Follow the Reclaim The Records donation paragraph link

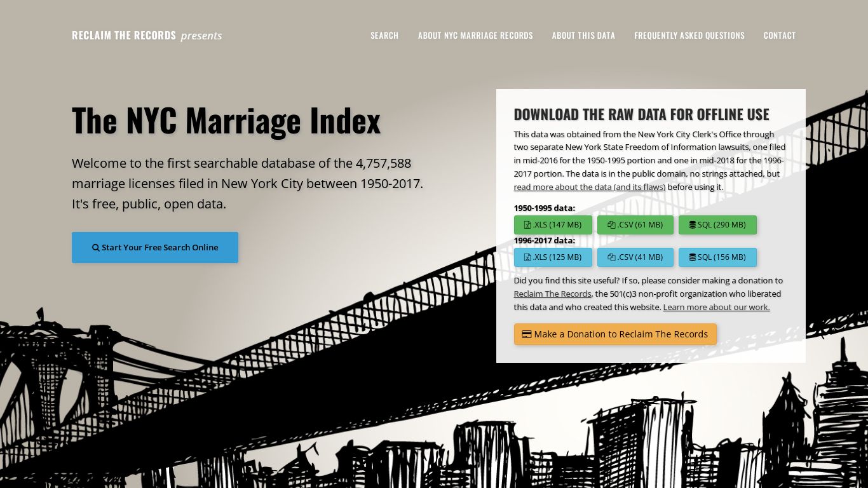(x=553, y=294)
